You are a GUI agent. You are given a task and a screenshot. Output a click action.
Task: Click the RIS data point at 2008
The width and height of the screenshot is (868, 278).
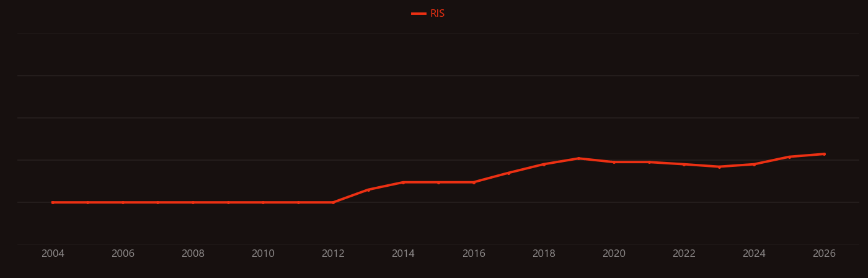193,202
